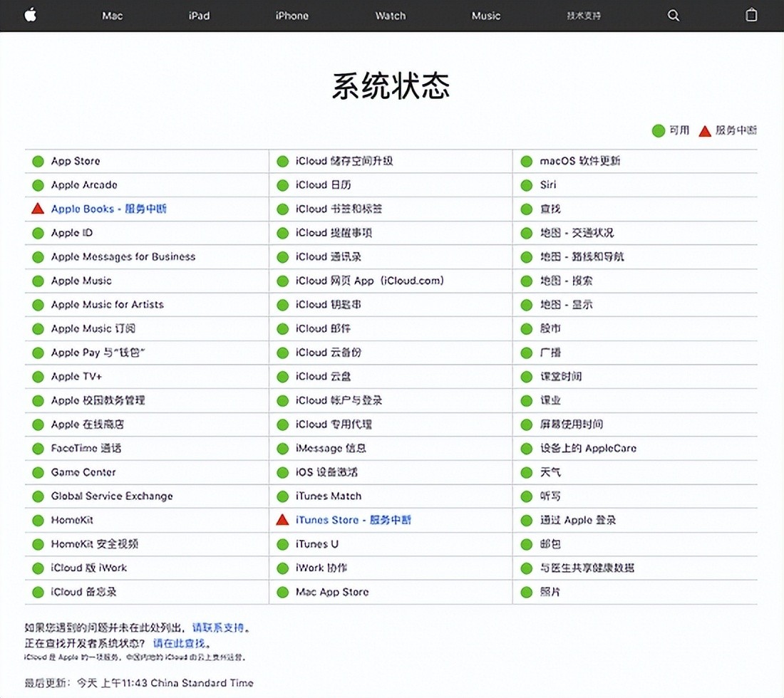Click red legend triangle for 服务中断
This screenshot has width=784, height=698.
(x=705, y=130)
